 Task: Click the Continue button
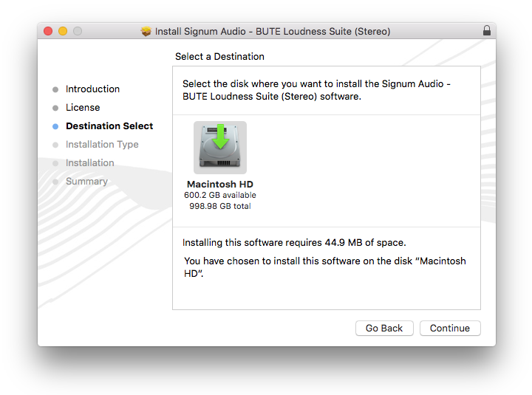click(x=450, y=328)
